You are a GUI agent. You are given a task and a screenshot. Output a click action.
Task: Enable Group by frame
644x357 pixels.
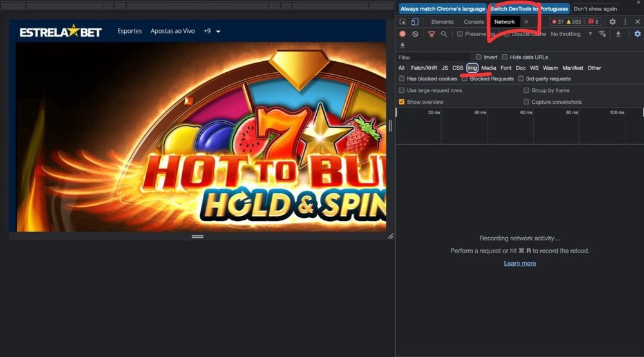click(x=526, y=90)
